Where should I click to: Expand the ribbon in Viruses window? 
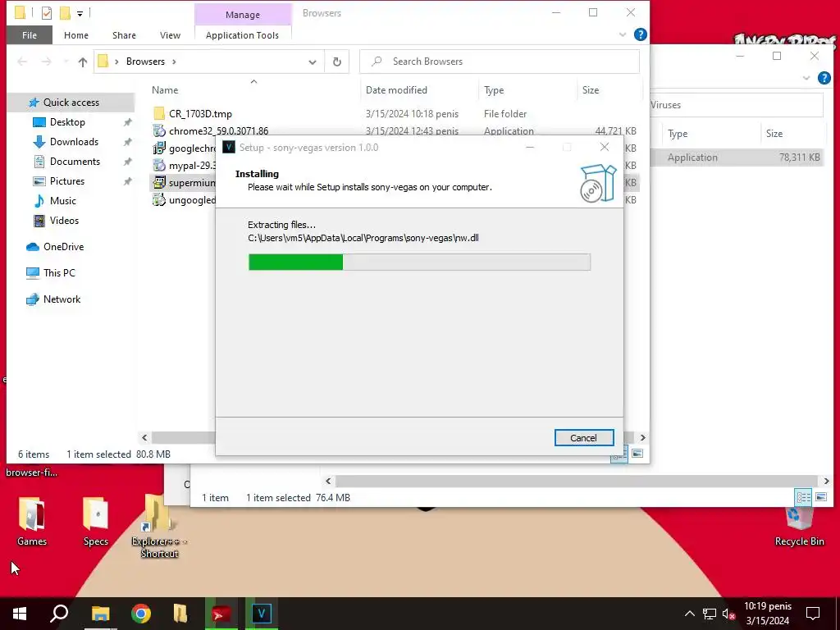pos(806,78)
